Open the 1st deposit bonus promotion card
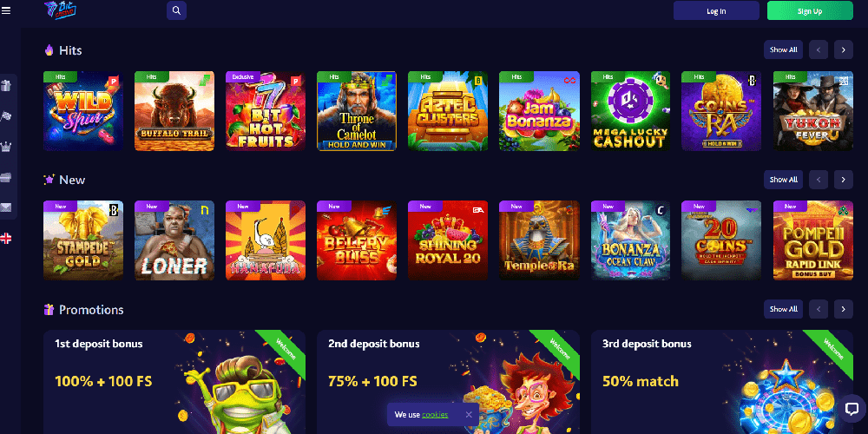Viewport: 868px width, 434px height. (x=174, y=382)
